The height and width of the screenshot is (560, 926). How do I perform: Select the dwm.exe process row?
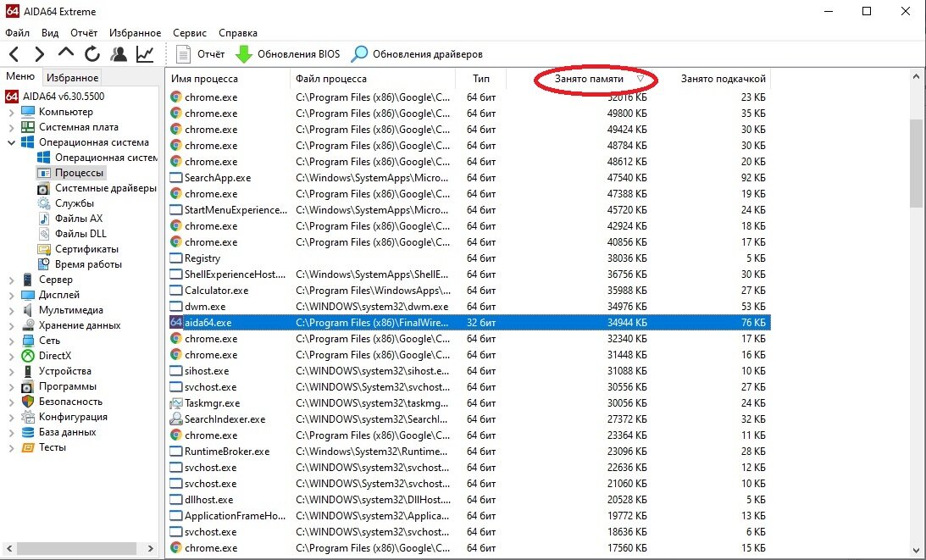(x=469, y=307)
